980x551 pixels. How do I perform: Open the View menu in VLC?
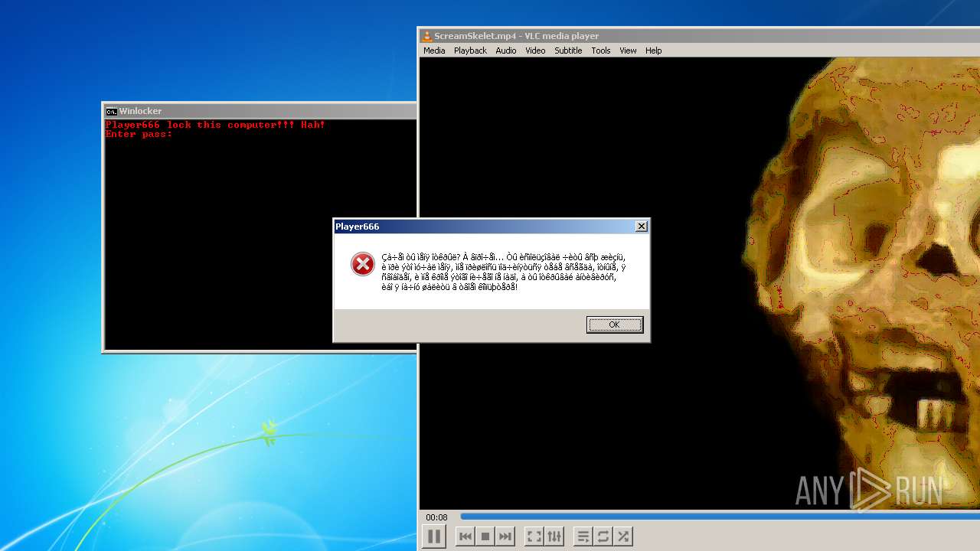628,51
